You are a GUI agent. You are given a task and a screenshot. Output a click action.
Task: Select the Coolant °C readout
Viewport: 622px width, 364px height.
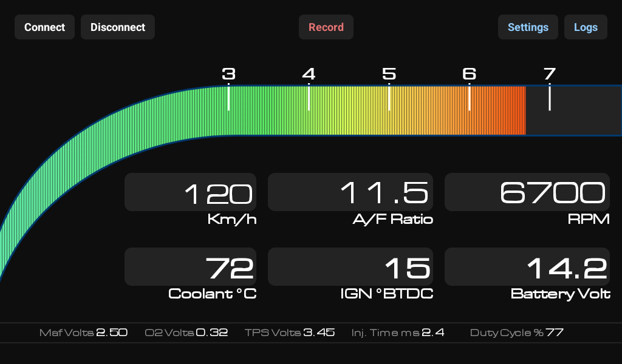[190, 266]
